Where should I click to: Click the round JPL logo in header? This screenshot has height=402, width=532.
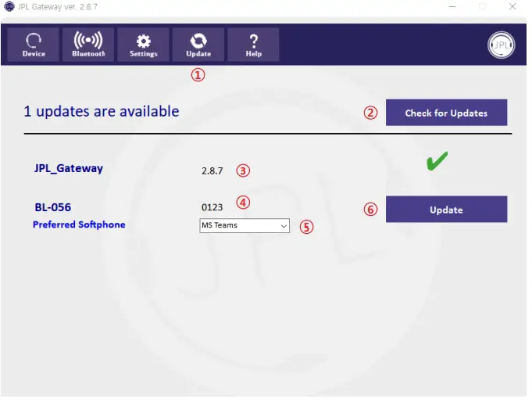coord(501,45)
